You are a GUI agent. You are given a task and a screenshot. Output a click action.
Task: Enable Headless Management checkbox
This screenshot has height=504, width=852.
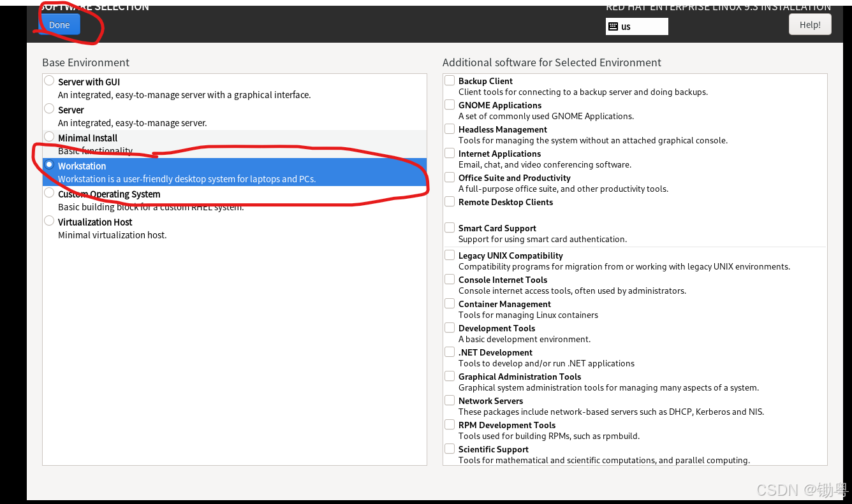pyautogui.click(x=450, y=129)
